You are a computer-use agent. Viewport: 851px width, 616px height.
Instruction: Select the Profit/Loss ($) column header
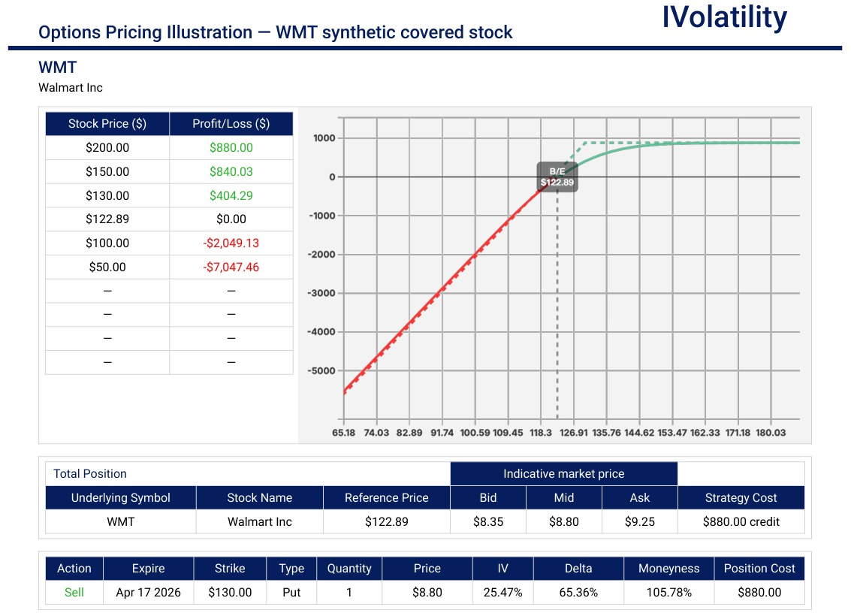231,123
